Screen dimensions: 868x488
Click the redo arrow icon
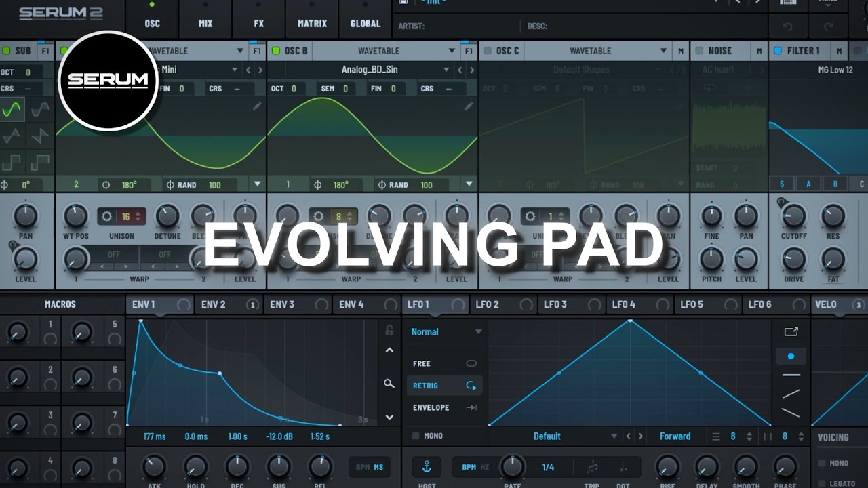tap(828, 26)
